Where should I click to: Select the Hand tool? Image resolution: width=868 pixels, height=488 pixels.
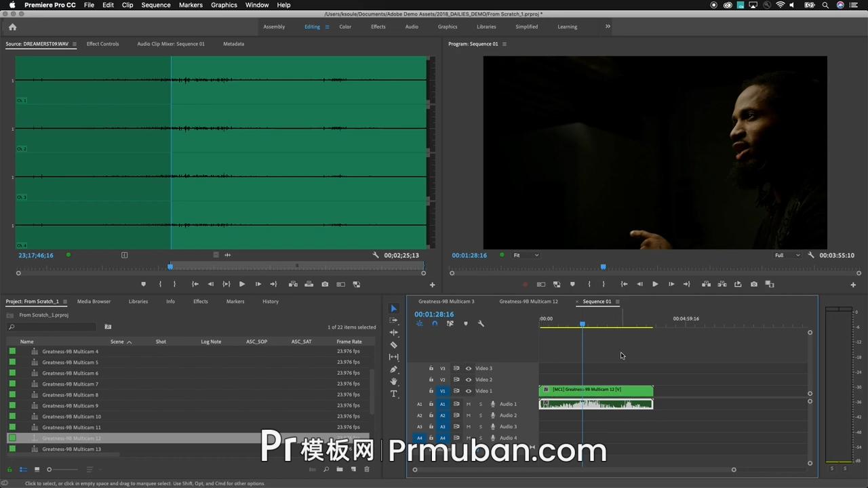393,382
